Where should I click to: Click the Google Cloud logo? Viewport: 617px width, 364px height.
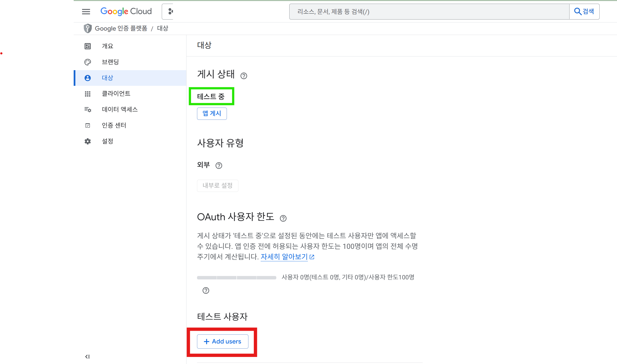pos(126,11)
